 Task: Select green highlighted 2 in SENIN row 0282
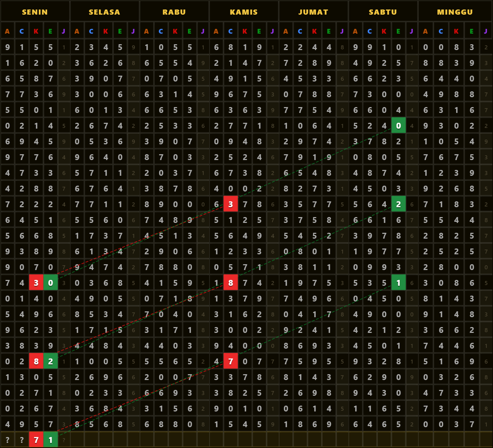pos(50,361)
